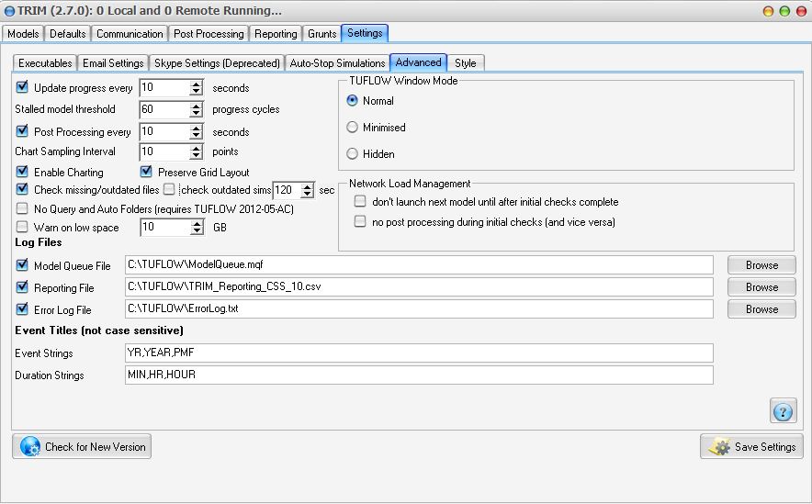This screenshot has width=812, height=504.
Task: Open the Auto-Stop Simulations sub-tab
Action: click(337, 63)
